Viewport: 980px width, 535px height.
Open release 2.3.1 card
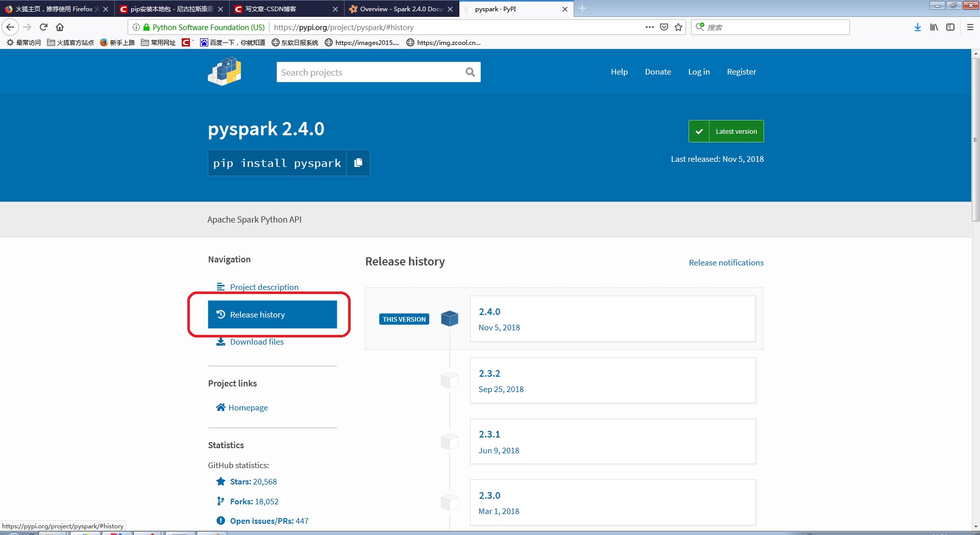(612, 442)
